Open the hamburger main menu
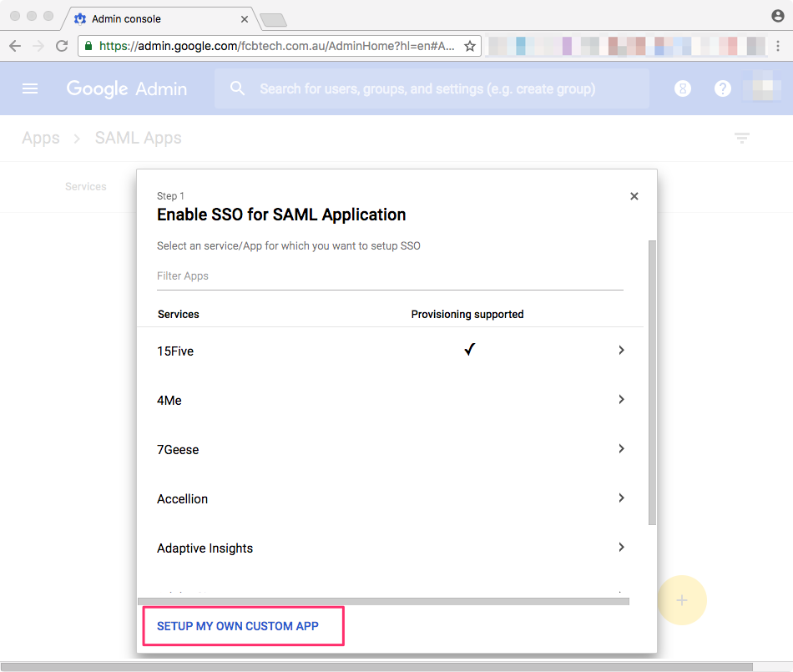Viewport: 793px width, 672px height. click(30, 89)
